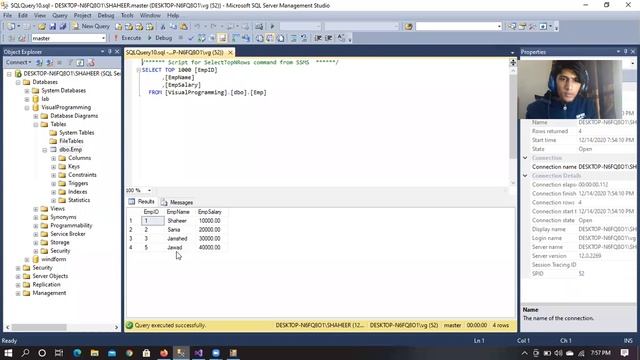Click the Comment selected lines icon
Screen dimensions: 640x360
pyautogui.click(x=294, y=38)
